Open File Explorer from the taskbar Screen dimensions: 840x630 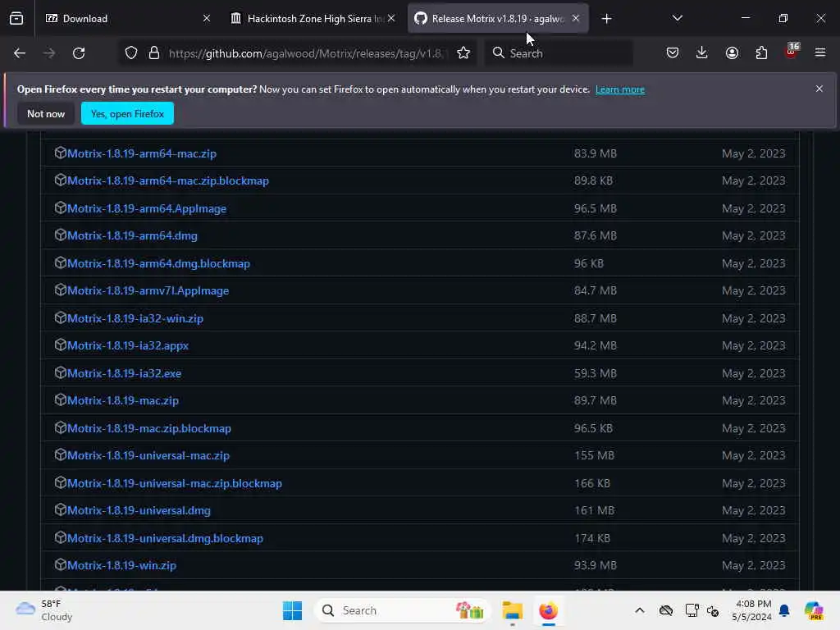coord(512,610)
